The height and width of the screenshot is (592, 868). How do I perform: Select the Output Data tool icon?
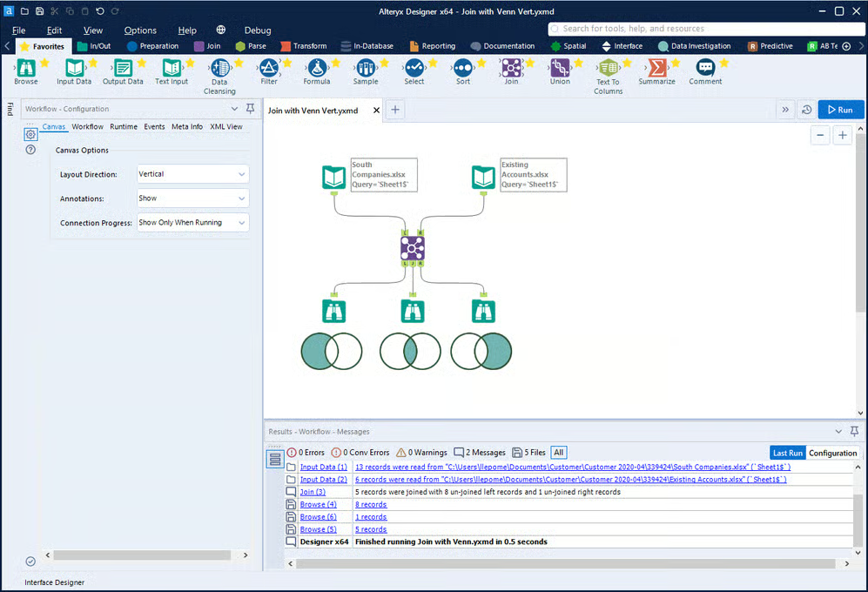pyautogui.click(x=123, y=68)
